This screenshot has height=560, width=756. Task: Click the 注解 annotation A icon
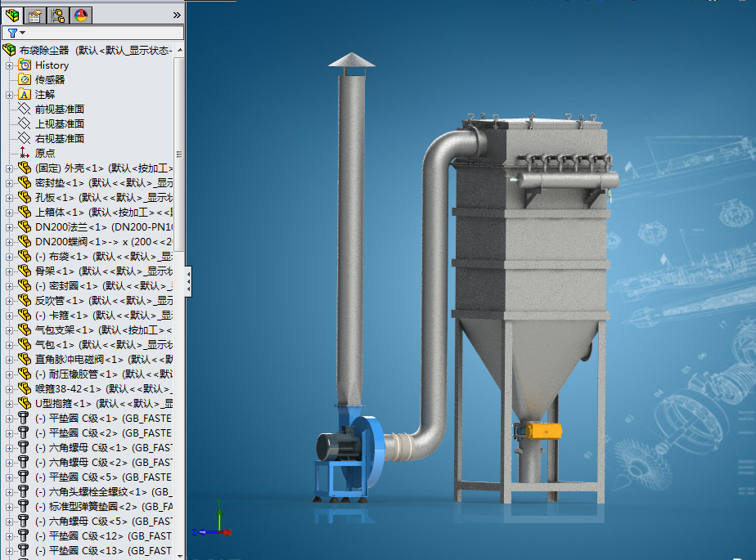25,94
